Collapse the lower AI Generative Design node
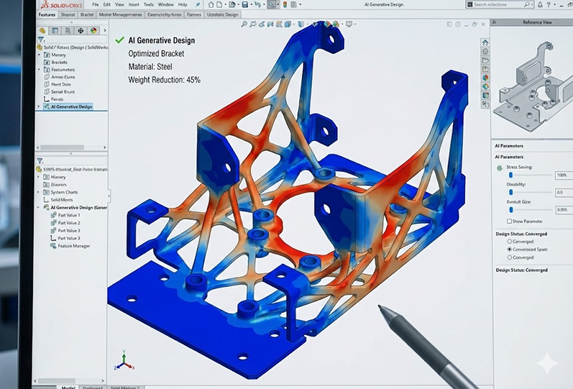The width and height of the screenshot is (573, 389). (39, 207)
